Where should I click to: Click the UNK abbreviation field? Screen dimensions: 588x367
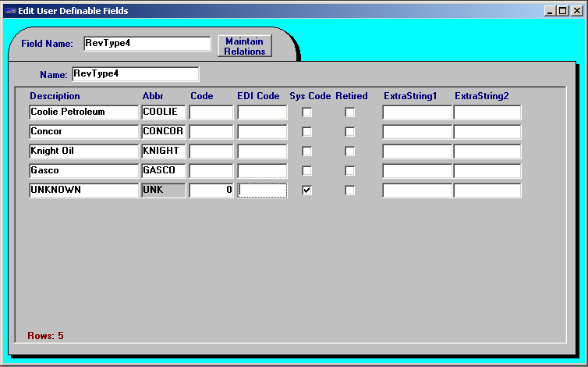tap(164, 190)
